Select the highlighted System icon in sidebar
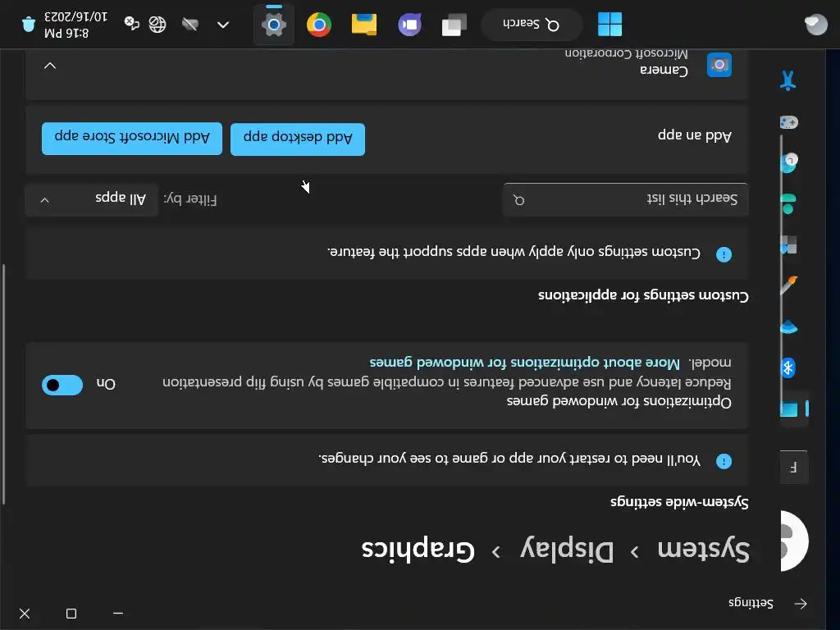This screenshot has width=840, height=630. click(788, 410)
